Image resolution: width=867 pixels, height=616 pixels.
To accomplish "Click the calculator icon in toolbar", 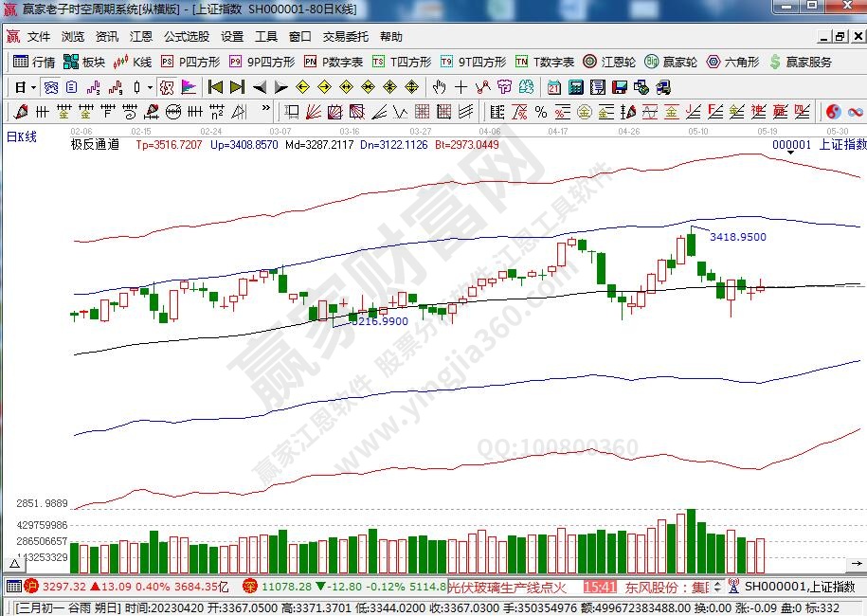I will click(x=575, y=87).
